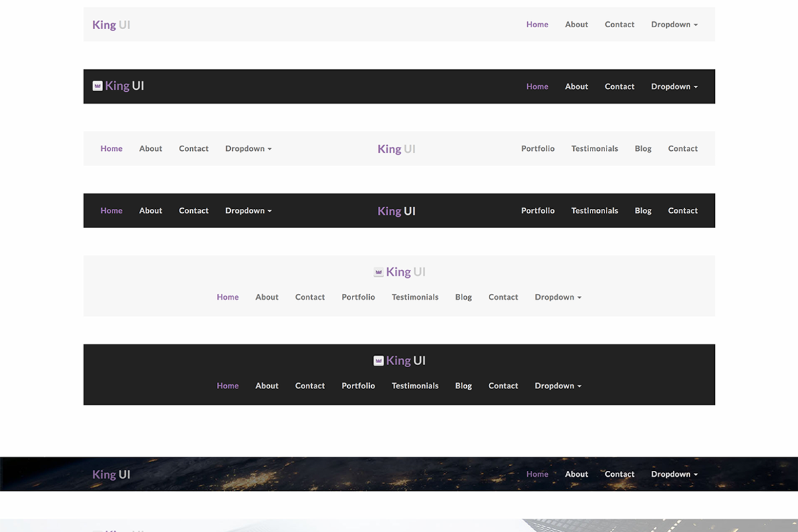The image size is (798, 532).
Task: Click the King UI logo text in the top navbar
Action: point(111,24)
